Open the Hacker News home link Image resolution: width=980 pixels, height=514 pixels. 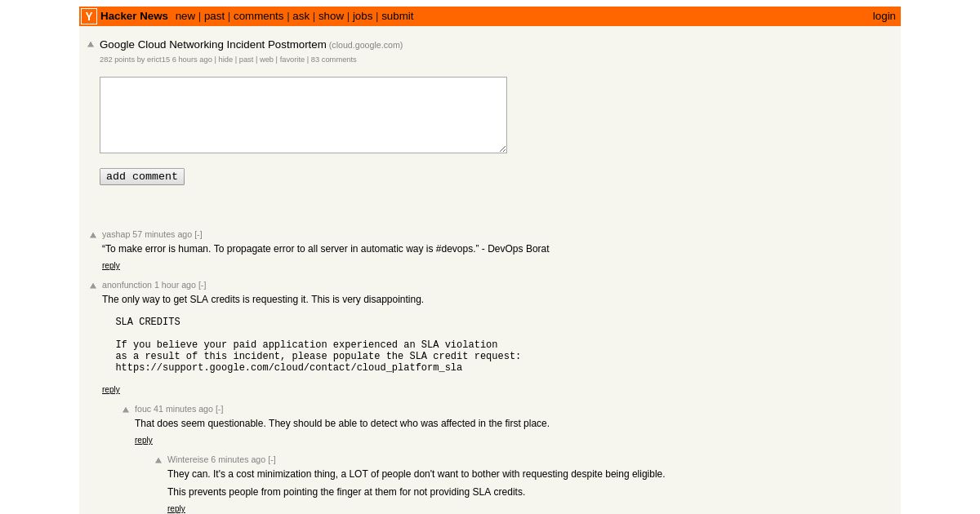134,16
